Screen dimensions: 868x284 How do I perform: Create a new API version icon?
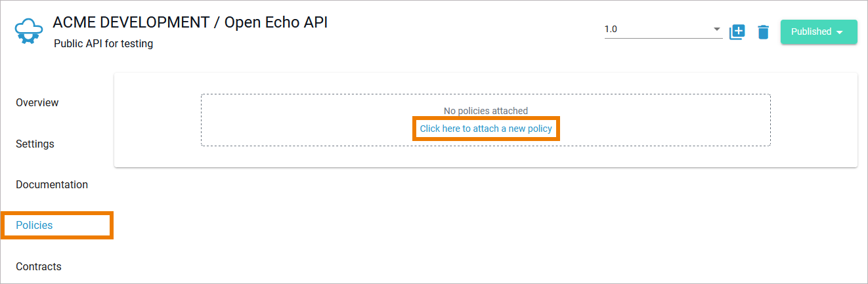737,31
